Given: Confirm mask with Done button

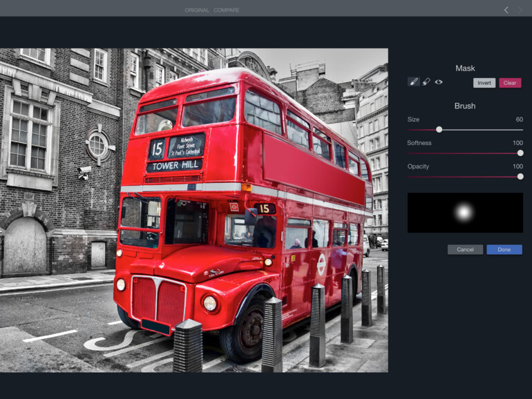Looking at the screenshot, I should (x=504, y=249).
